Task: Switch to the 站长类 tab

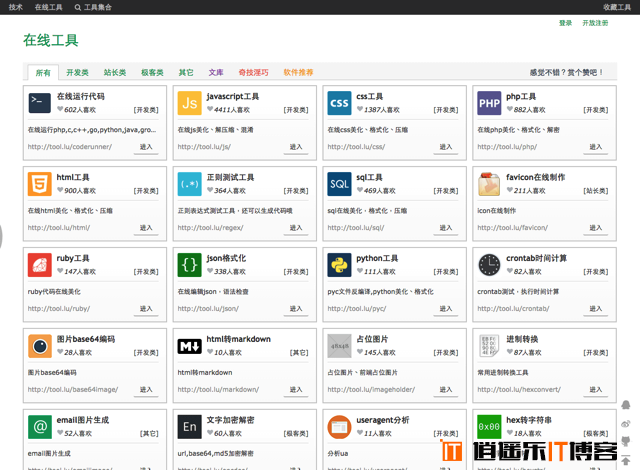Action: [x=115, y=72]
